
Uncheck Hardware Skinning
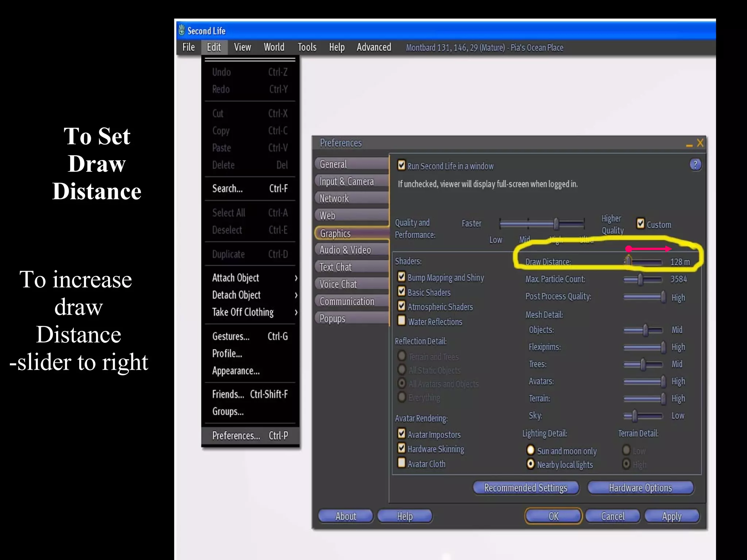click(402, 448)
